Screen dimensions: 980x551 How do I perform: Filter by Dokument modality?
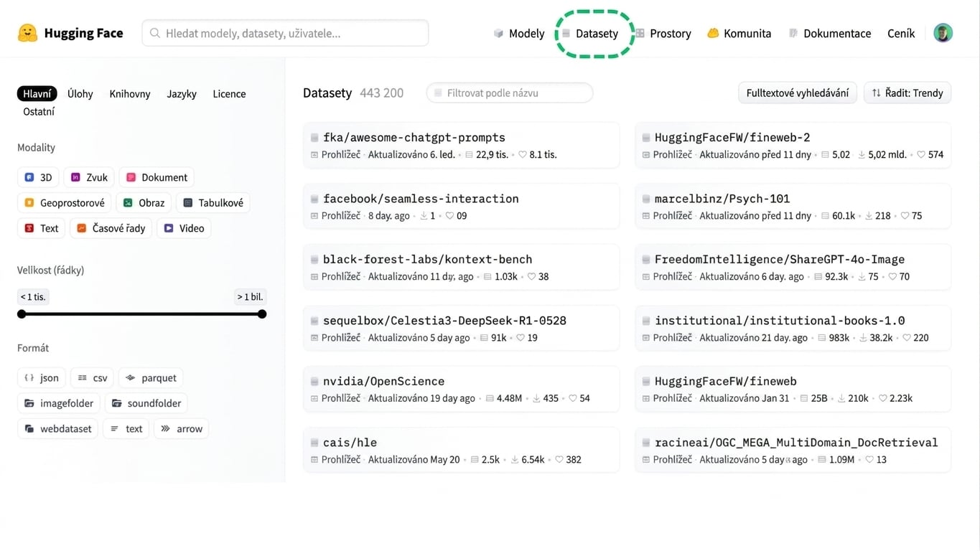(x=157, y=177)
